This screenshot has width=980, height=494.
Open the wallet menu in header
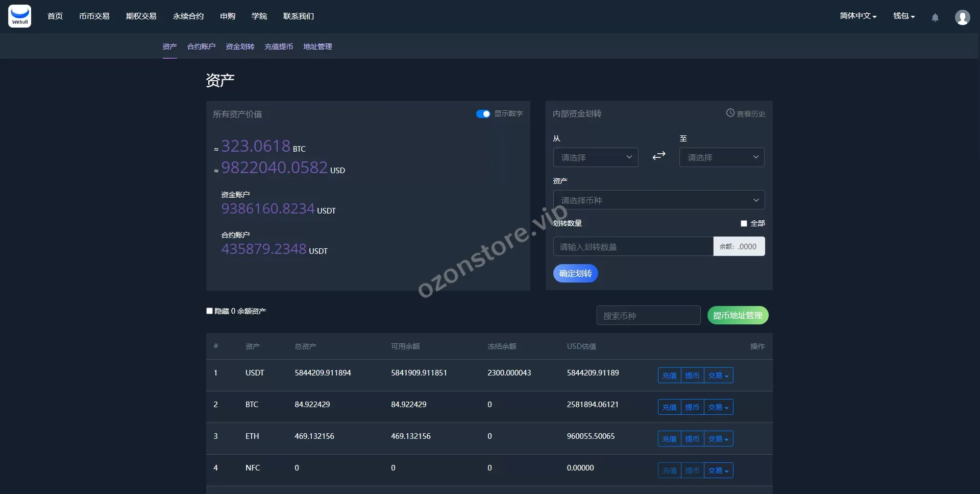(903, 16)
